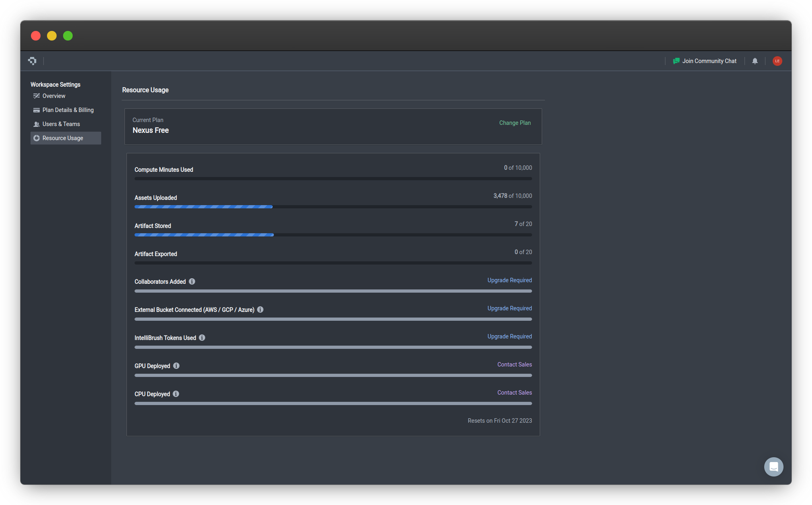Click the green community chat bubble icon
Image resolution: width=812 pixels, height=505 pixels.
click(x=676, y=61)
